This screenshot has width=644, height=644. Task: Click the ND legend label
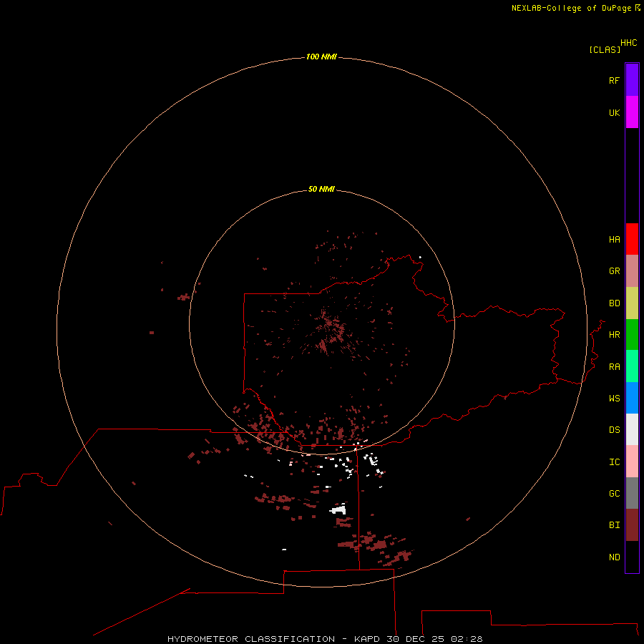(614, 557)
